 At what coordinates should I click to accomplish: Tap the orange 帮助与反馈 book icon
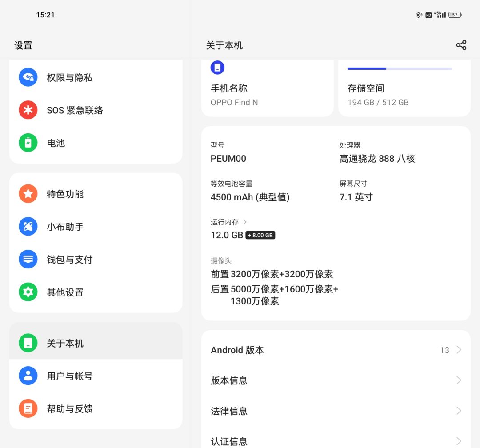[28, 408]
